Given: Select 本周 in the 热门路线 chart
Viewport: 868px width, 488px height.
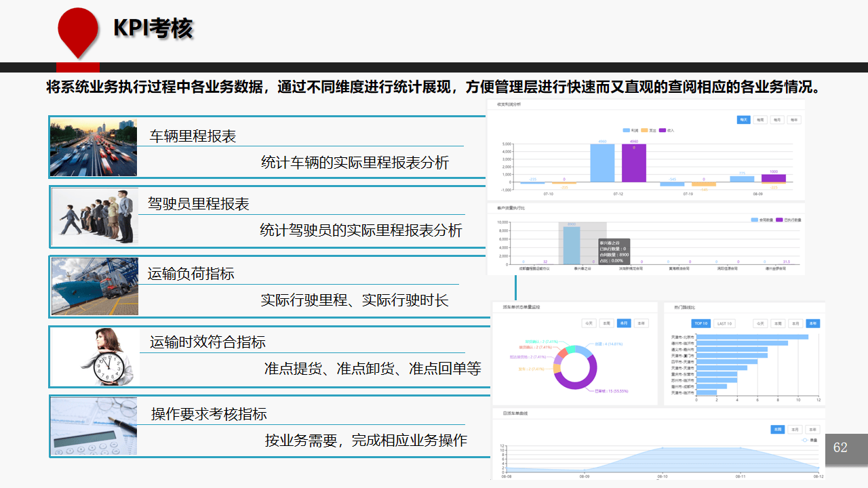Looking at the screenshot, I should (778, 323).
